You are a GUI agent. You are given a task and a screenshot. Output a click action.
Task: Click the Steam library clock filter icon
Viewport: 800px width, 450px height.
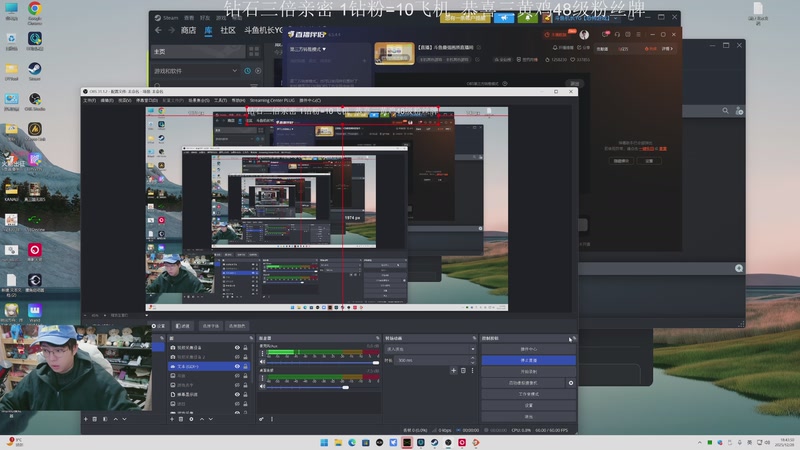(247, 71)
